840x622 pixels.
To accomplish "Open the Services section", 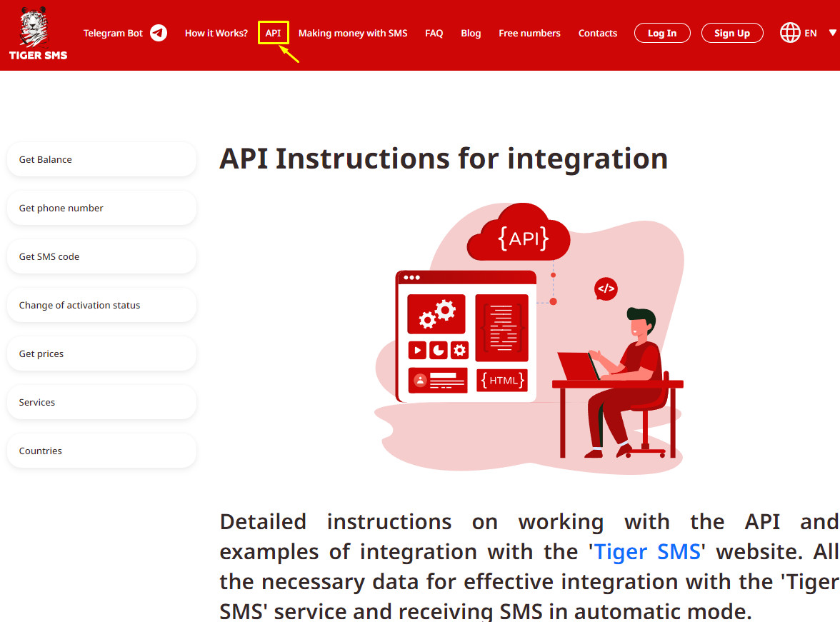I will [x=101, y=402].
